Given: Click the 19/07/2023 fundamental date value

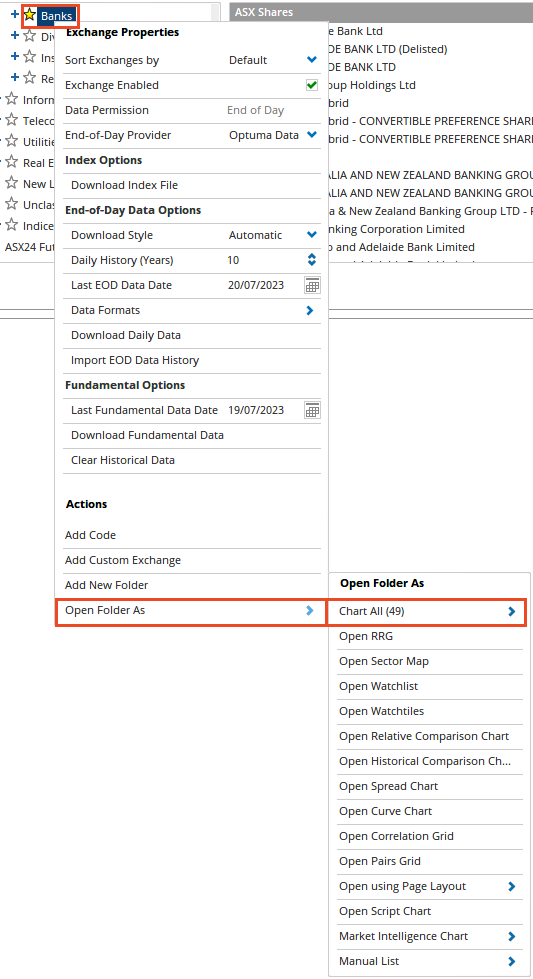Looking at the screenshot, I should pyautogui.click(x=256, y=410).
